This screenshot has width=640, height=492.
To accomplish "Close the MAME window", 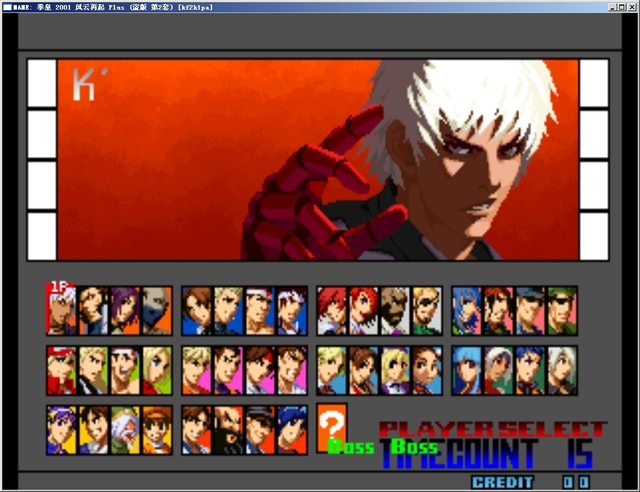I will coord(631,7).
